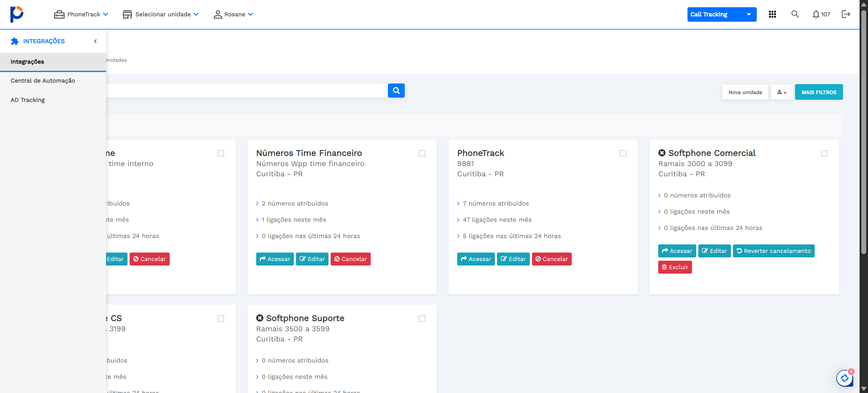
Task: Expand 1 ligações neste mês
Action: (x=291, y=219)
